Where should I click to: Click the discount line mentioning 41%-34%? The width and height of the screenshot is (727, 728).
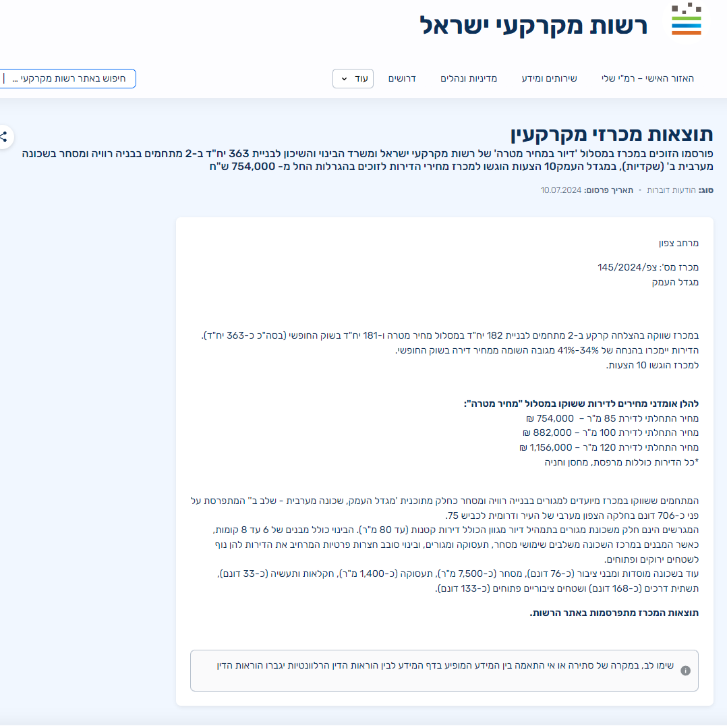(547, 350)
